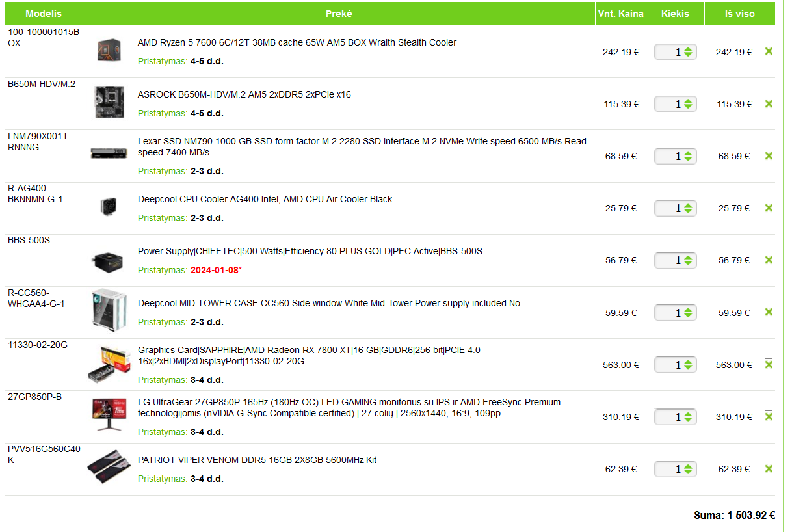Click row total 25.79 € for AG400 cooler
The width and height of the screenshot is (792, 532).
tap(734, 208)
